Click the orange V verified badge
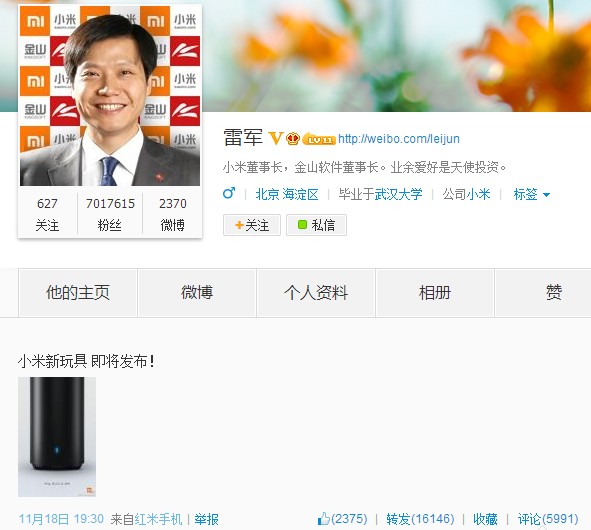This screenshot has width=591, height=530. click(x=275, y=138)
